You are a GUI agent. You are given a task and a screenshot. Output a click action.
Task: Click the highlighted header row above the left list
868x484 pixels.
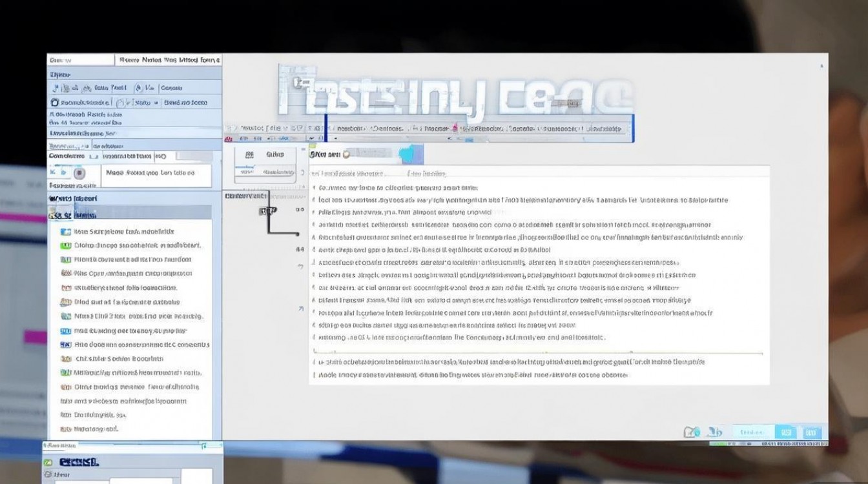(130, 213)
